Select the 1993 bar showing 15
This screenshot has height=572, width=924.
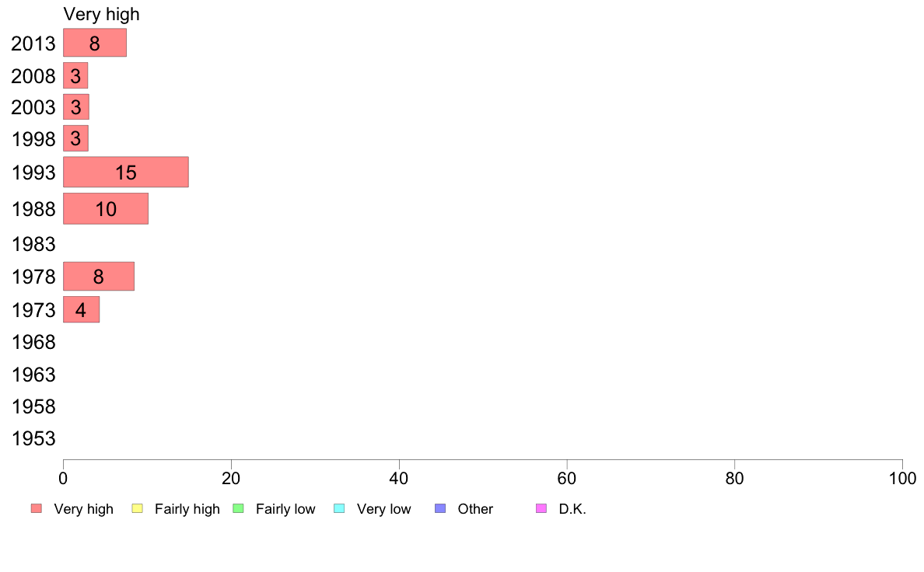pyautogui.click(x=126, y=172)
